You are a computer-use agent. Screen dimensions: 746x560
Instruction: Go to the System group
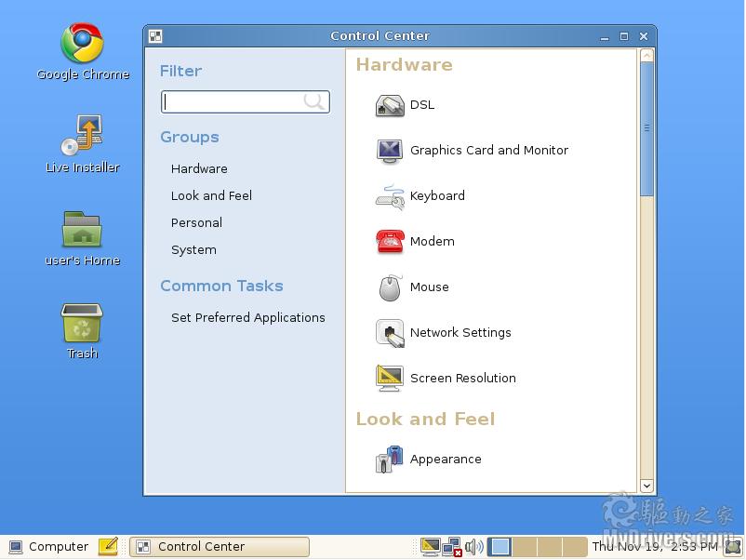point(193,250)
